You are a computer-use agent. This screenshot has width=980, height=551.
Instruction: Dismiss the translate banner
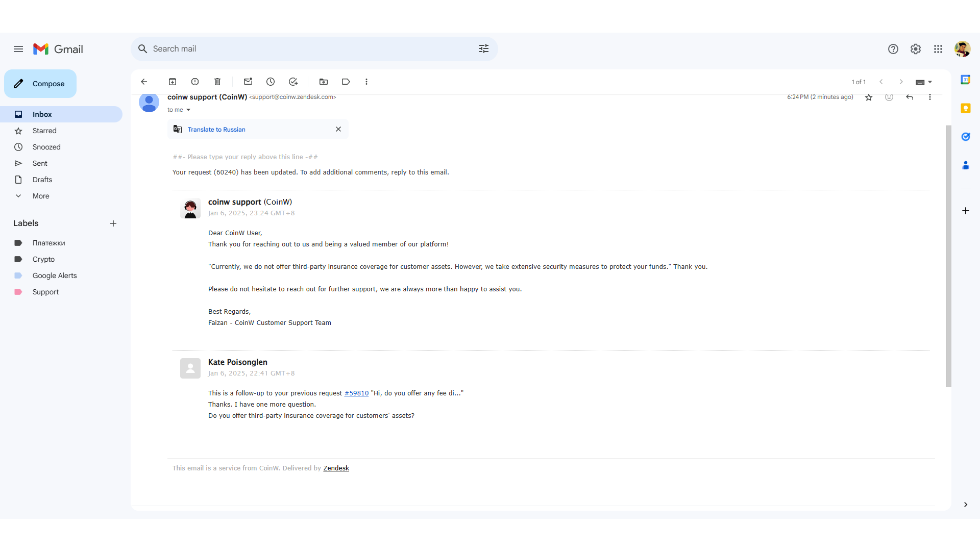pos(338,129)
